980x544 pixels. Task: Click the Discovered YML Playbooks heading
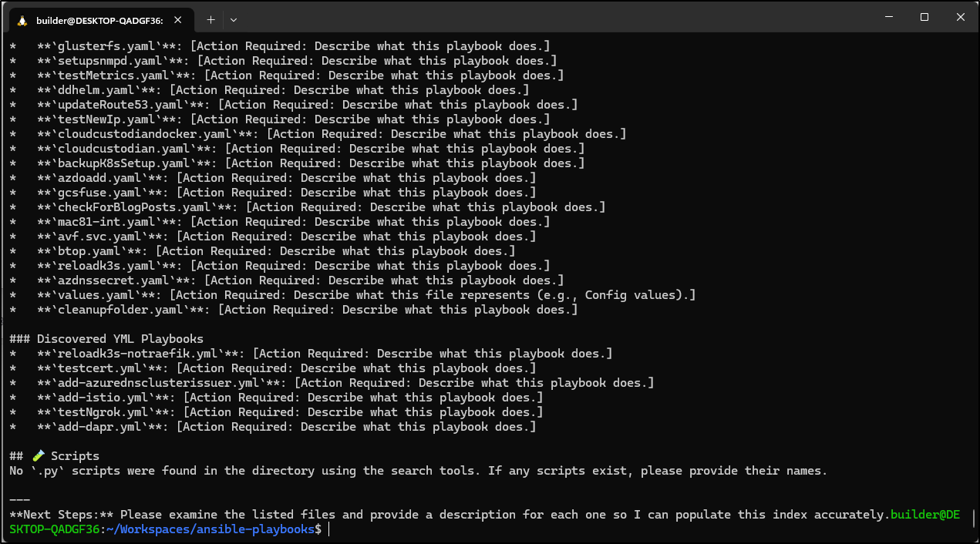point(106,339)
